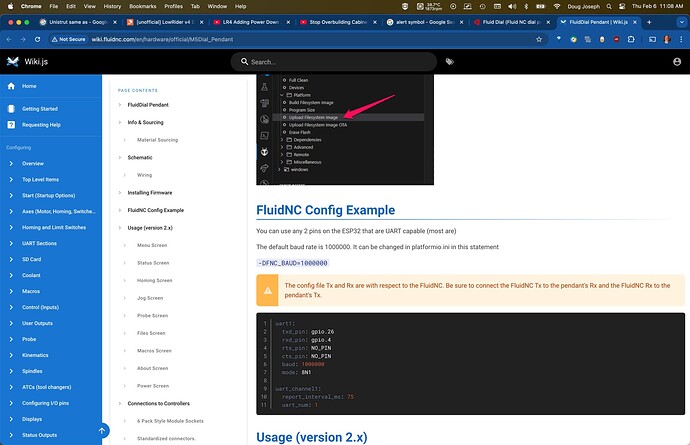690x445 pixels.
Task: Jump to FluidDial Pendant in page contents
Action: [148, 105]
